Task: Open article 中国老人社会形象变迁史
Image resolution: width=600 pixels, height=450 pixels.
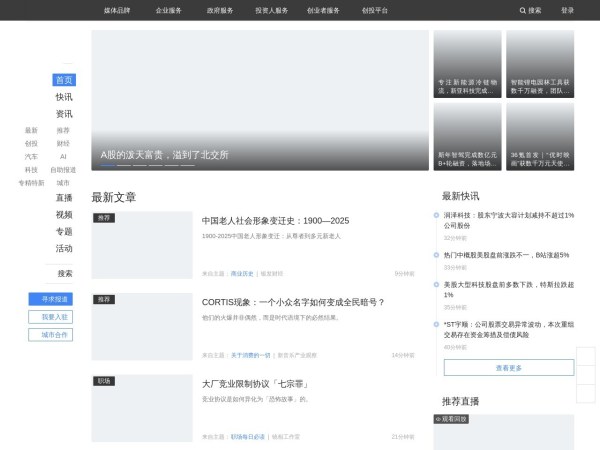Action: 275,221
